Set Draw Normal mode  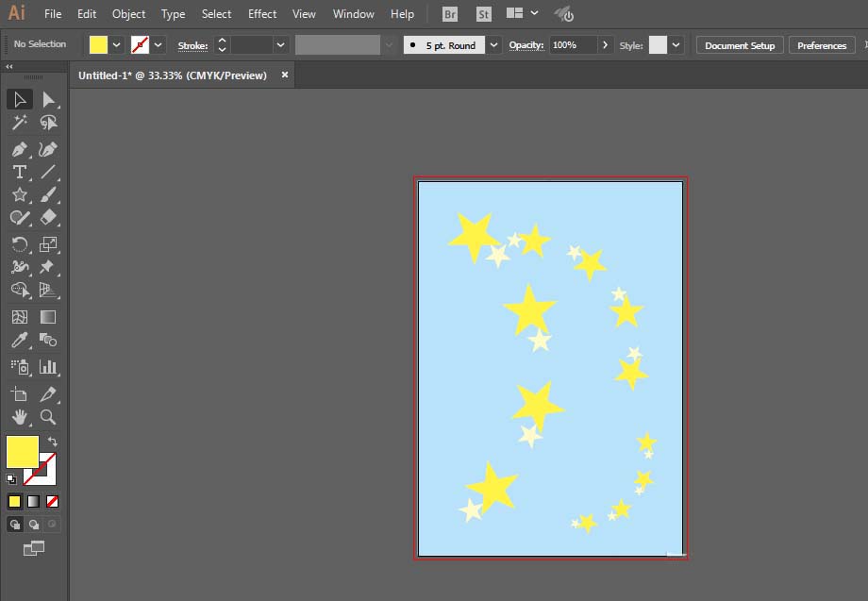coord(15,524)
